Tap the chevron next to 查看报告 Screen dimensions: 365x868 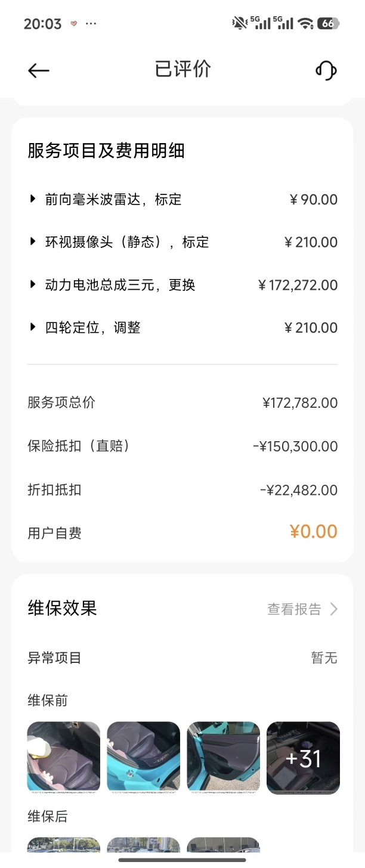click(334, 609)
